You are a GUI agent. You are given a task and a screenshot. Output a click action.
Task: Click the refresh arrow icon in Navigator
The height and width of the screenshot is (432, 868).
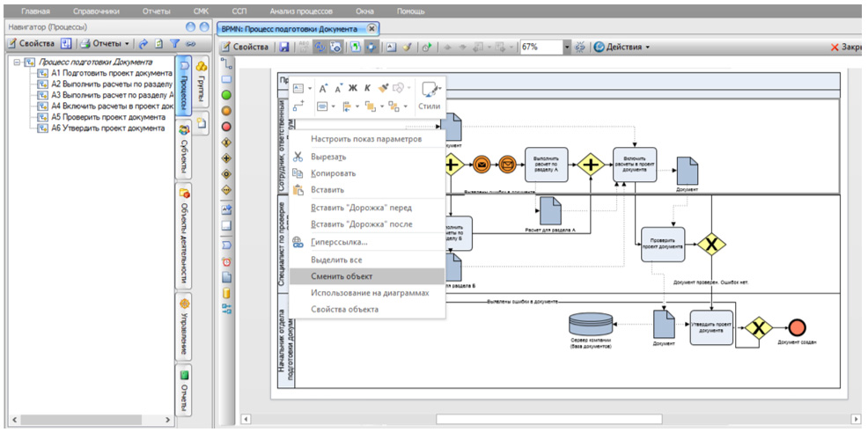(x=143, y=43)
